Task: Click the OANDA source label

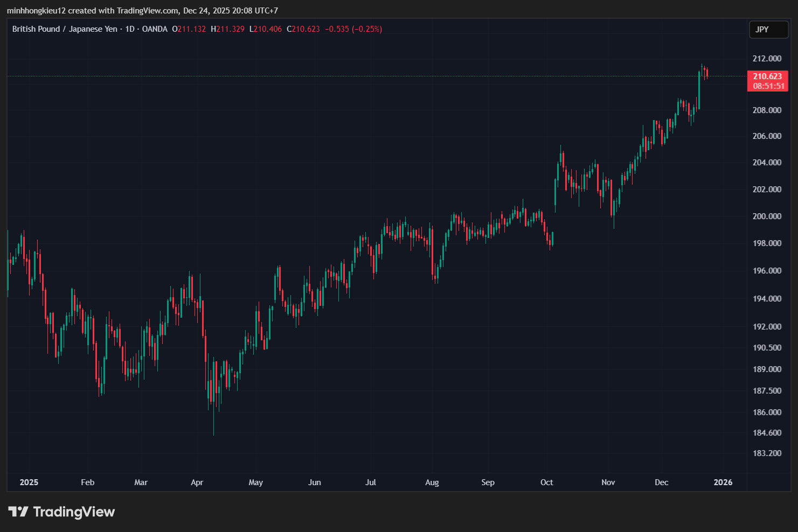Action: point(155,29)
